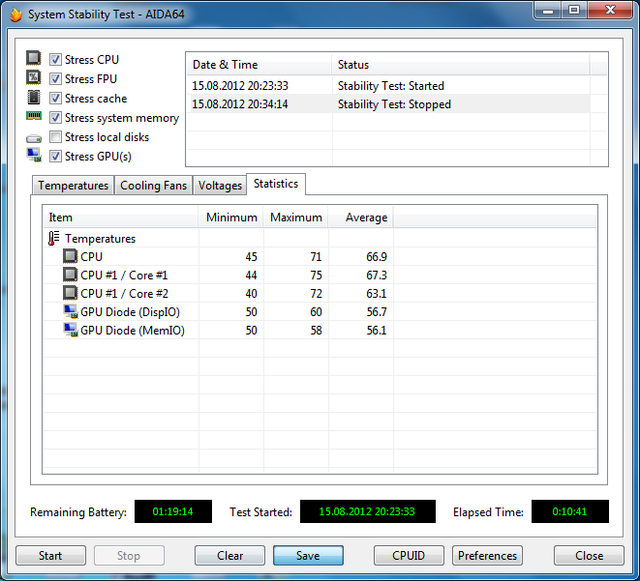Click the Save button
The image size is (640, 581).
pos(308,556)
